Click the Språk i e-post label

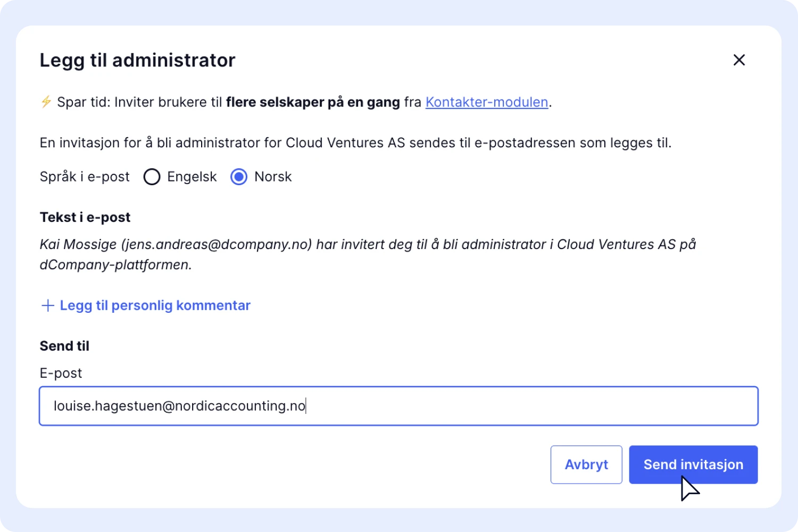[85, 177]
